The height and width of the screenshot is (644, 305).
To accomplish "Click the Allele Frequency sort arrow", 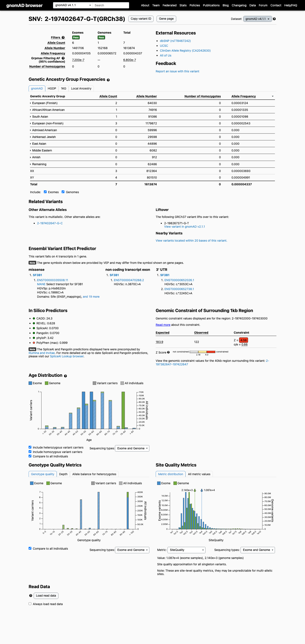I will 272,96.
